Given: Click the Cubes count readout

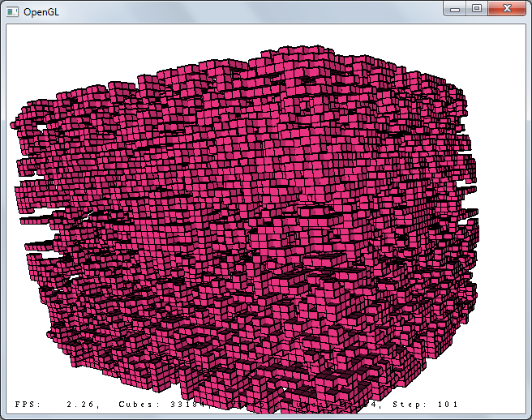Looking at the screenshot, I should [x=163, y=404].
